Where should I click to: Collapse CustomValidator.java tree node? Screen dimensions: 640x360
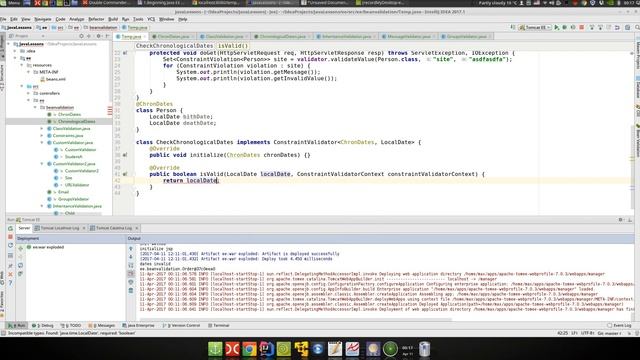pos(42,142)
